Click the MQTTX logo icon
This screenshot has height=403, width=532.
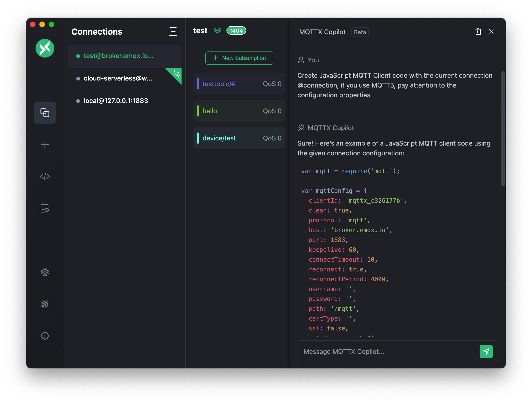[45, 48]
